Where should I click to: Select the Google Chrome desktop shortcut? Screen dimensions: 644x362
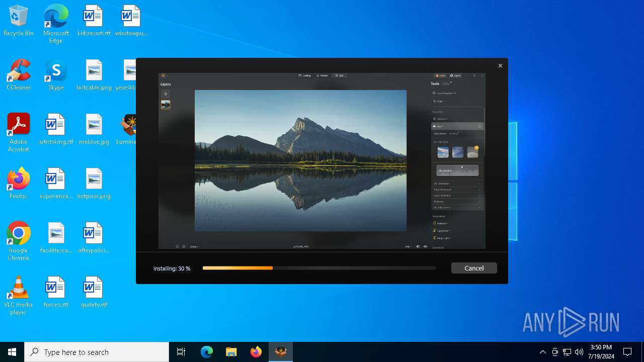pos(19,242)
